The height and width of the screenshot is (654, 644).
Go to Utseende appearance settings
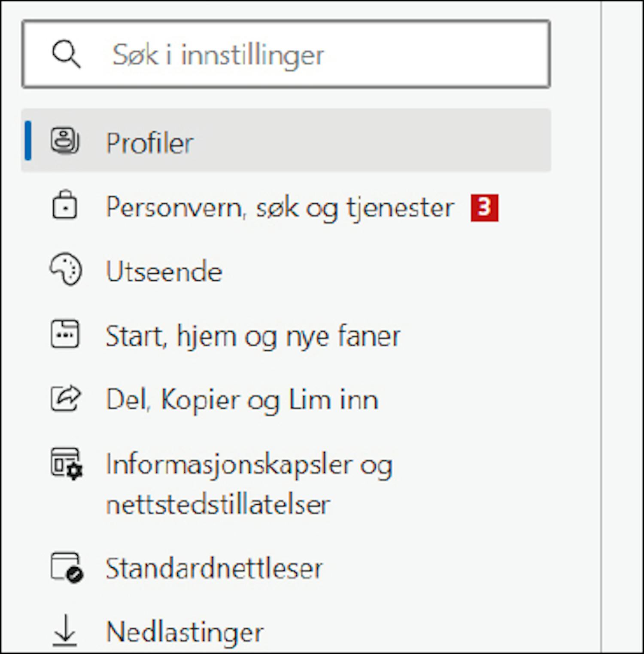coord(164,272)
